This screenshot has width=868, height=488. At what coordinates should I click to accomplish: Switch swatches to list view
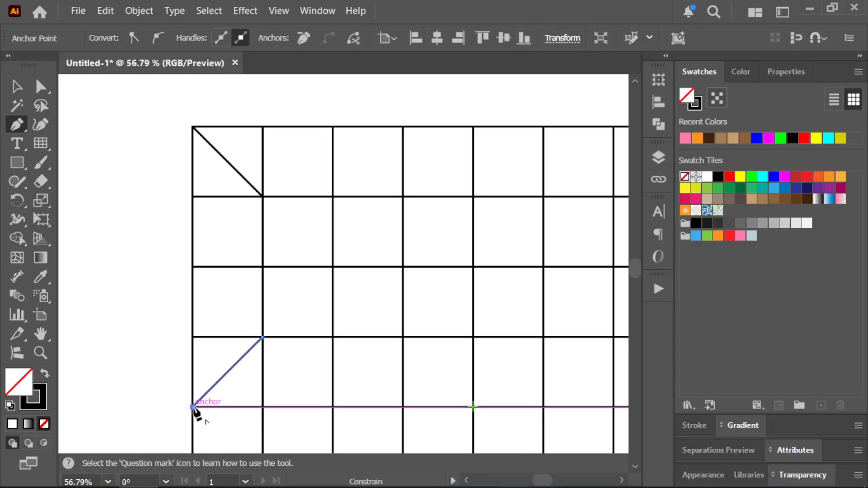[834, 99]
